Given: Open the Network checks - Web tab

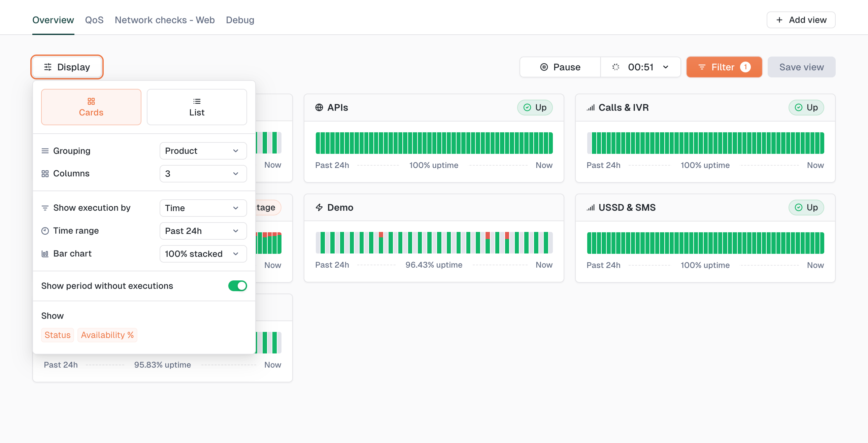Looking at the screenshot, I should point(164,20).
